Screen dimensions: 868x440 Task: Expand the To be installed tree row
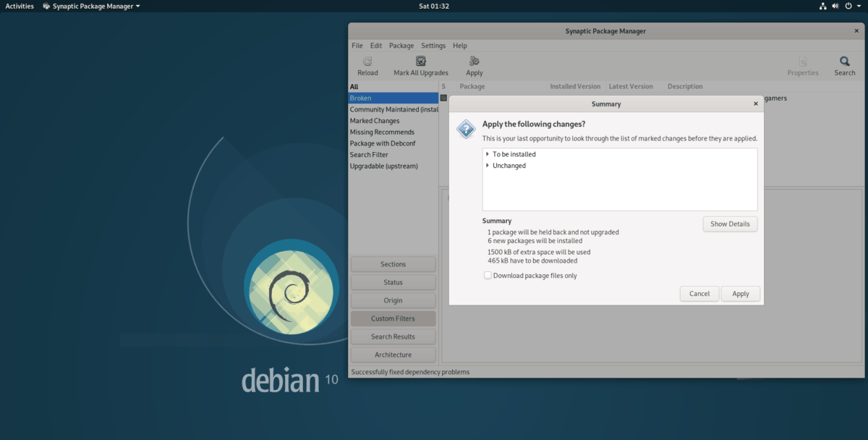coord(488,154)
